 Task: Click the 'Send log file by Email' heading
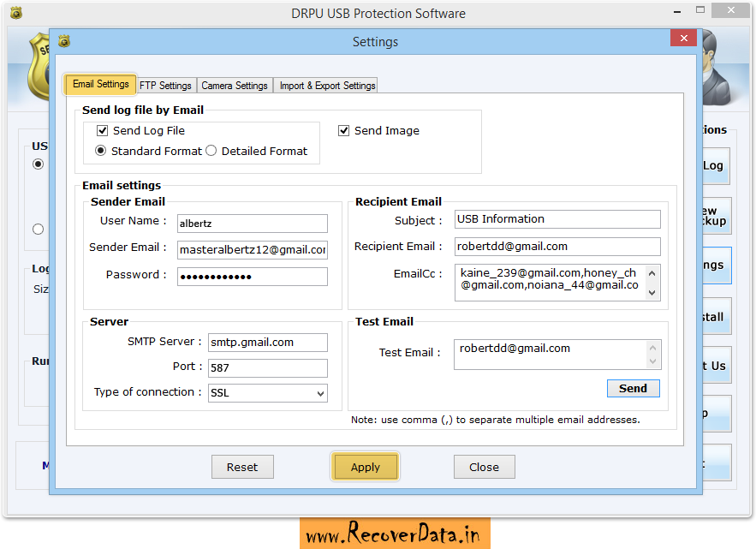143,110
